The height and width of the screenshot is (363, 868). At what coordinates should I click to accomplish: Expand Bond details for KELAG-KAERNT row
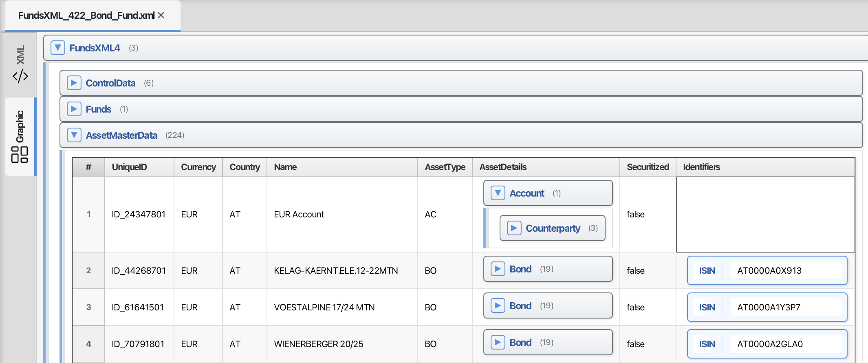[498, 269]
